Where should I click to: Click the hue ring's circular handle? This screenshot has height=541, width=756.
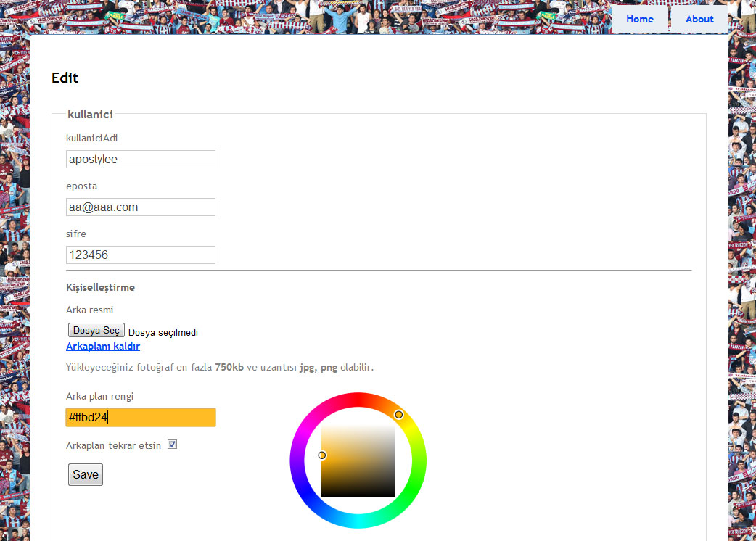398,414
